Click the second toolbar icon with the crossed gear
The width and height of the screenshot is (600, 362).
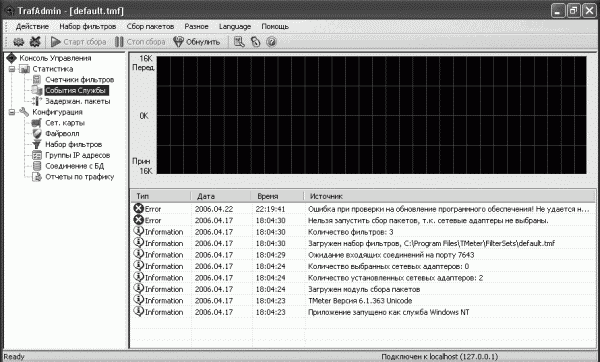35,42
